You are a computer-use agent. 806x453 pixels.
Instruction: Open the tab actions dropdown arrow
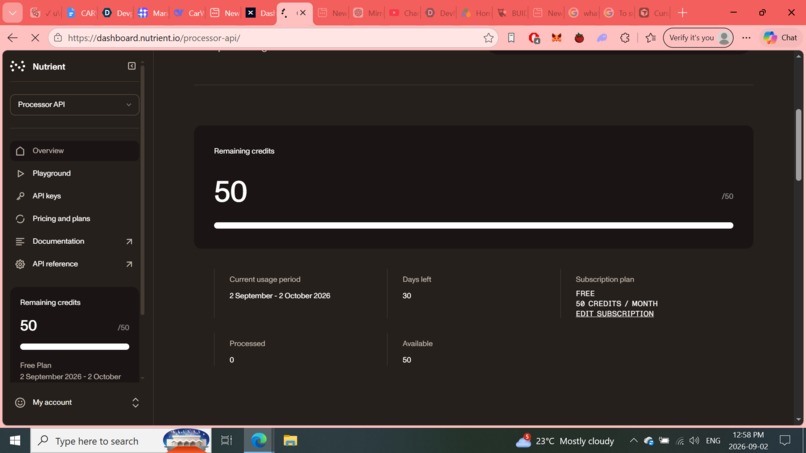click(12, 13)
